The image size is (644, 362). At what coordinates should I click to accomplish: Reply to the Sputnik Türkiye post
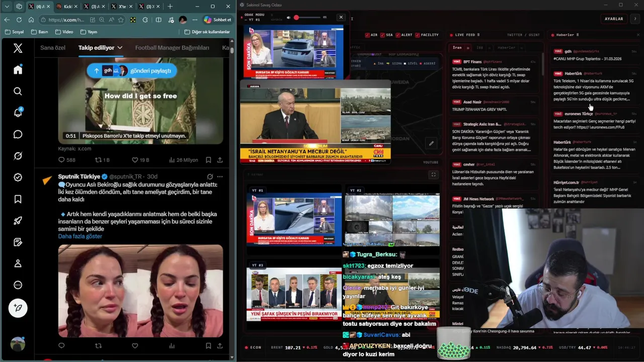pyautogui.click(x=61, y=345)
